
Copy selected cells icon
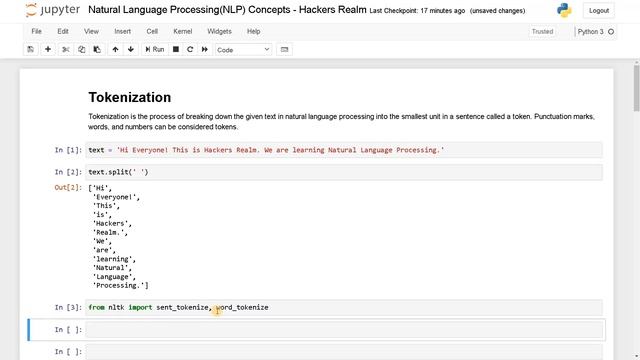(81, 49)
